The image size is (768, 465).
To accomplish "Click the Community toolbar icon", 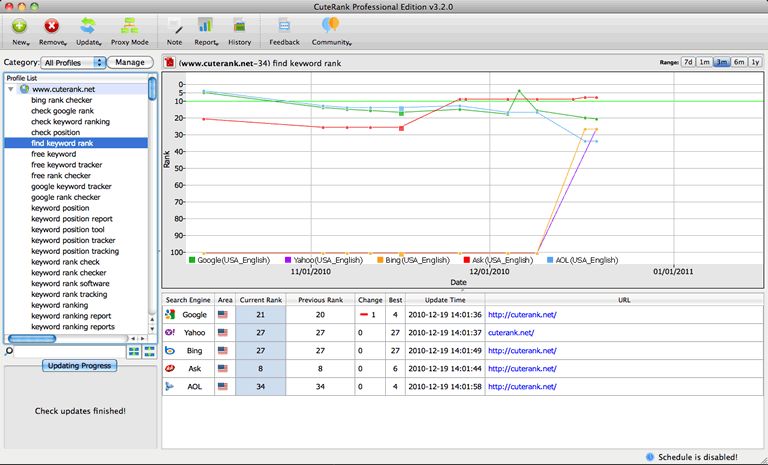I will pos(331,25).
